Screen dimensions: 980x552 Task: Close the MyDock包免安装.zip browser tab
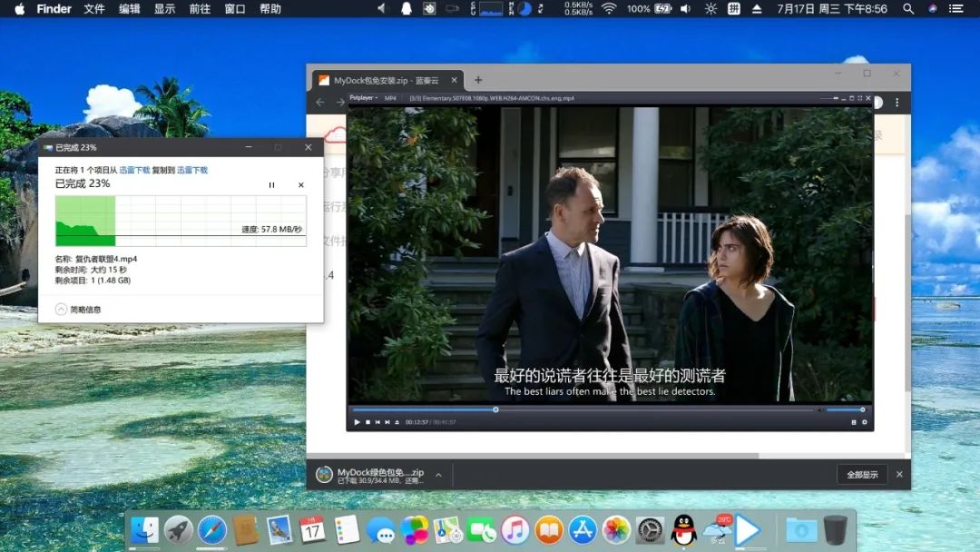point(455,80)
